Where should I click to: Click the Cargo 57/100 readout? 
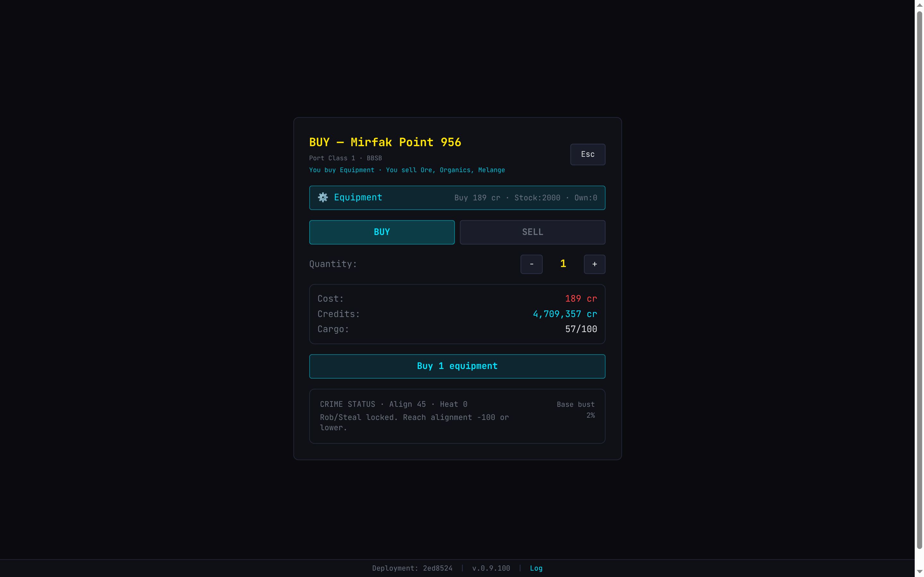(581, 329)
